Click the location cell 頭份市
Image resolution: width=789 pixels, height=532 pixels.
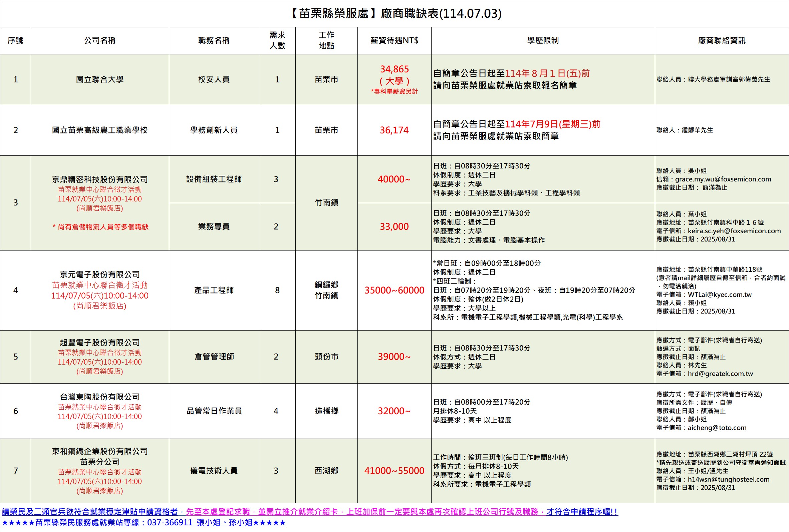point(326,357)
